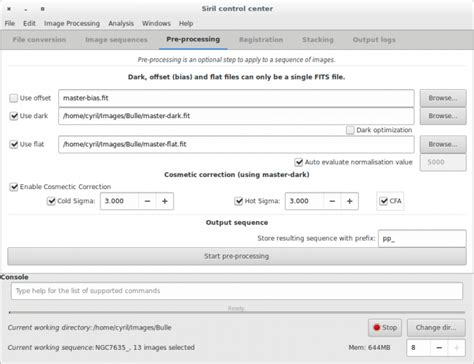Screen dimensions: 474x364
Task: Click the master-dark file path field
Action: pos(236,116)
